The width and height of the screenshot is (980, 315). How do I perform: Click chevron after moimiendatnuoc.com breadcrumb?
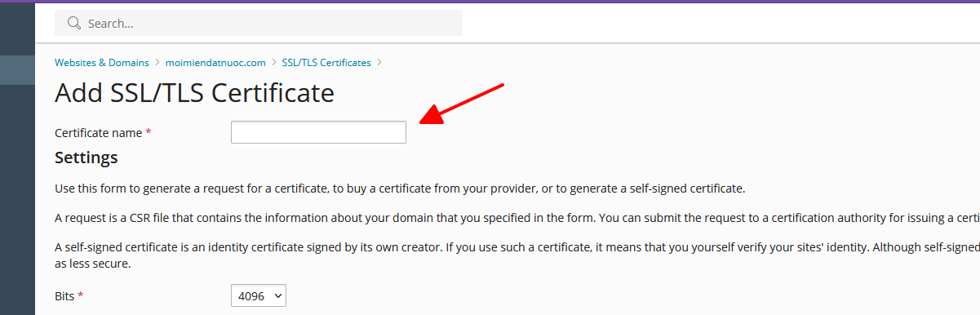(273, 62)
